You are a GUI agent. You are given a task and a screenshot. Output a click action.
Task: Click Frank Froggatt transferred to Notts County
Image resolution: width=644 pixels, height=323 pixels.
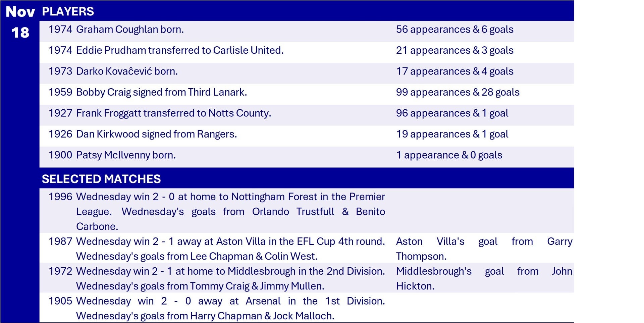click(173, 113)
